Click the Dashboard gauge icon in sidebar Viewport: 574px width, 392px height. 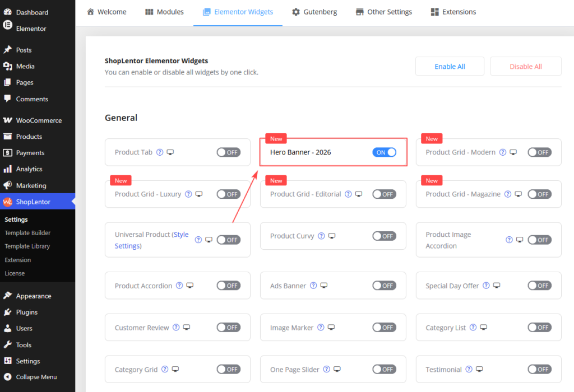point(7,11)
